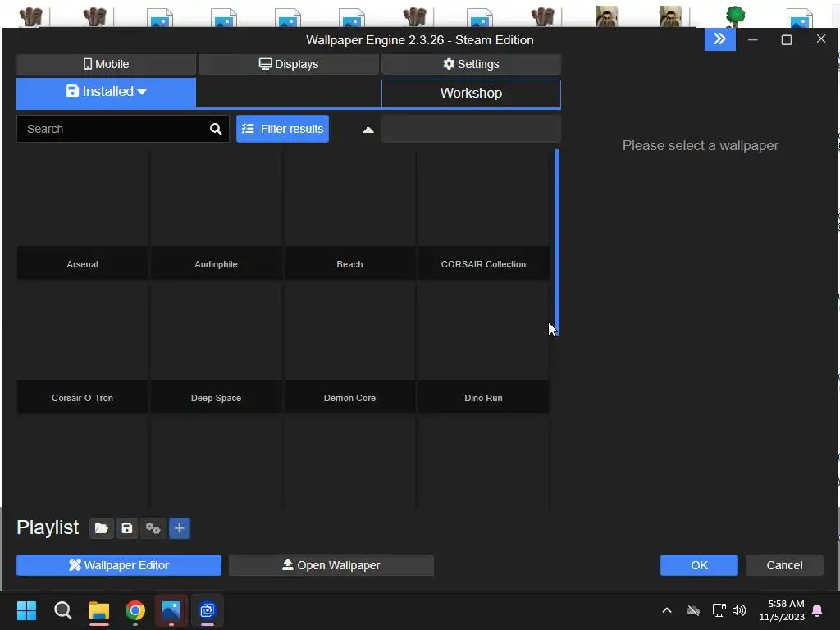Click the cloud sync tray icon
This screenshot has width=840, height=630.
(x=693, y=610)
